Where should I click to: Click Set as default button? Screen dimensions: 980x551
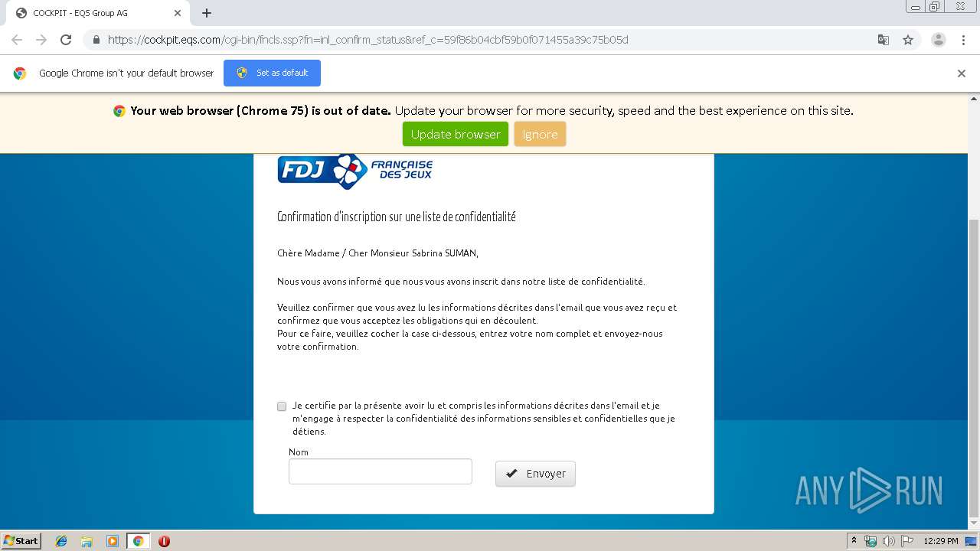click(272, 73)
